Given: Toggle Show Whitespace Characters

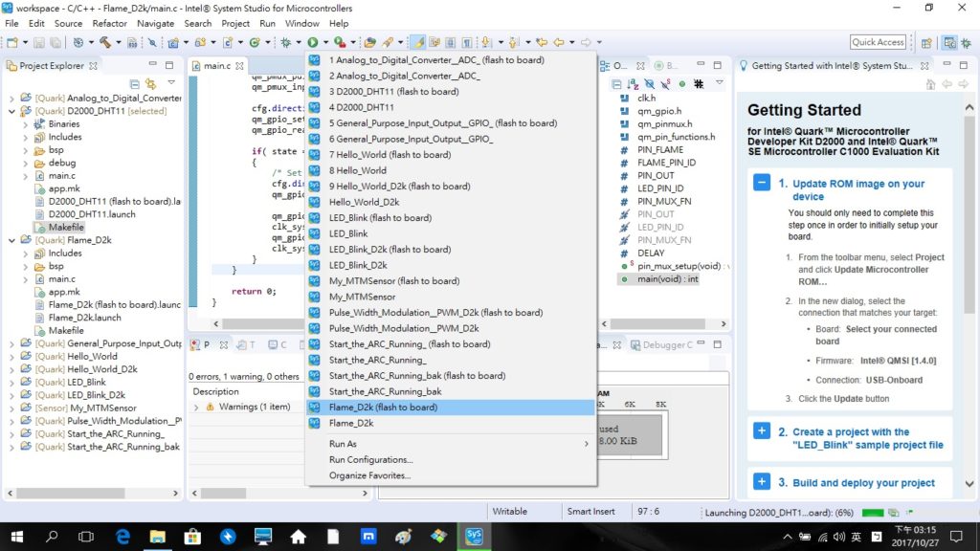Looking at the screenshot, I should (x=467, y=42).
